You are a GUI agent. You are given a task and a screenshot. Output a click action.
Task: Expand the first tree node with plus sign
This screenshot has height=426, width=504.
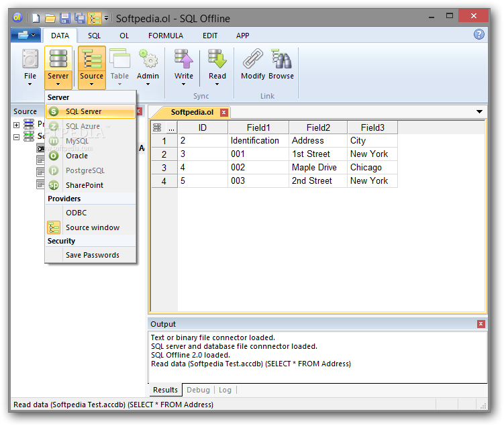16,125
